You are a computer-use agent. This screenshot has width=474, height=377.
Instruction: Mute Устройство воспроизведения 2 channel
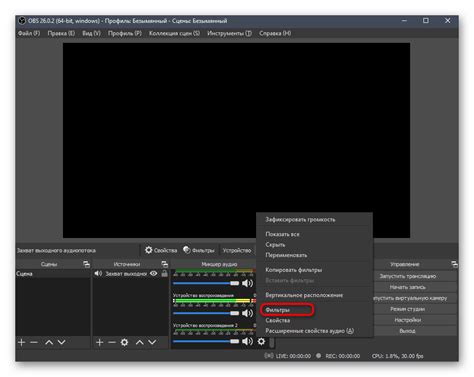[x=247, y=341]
